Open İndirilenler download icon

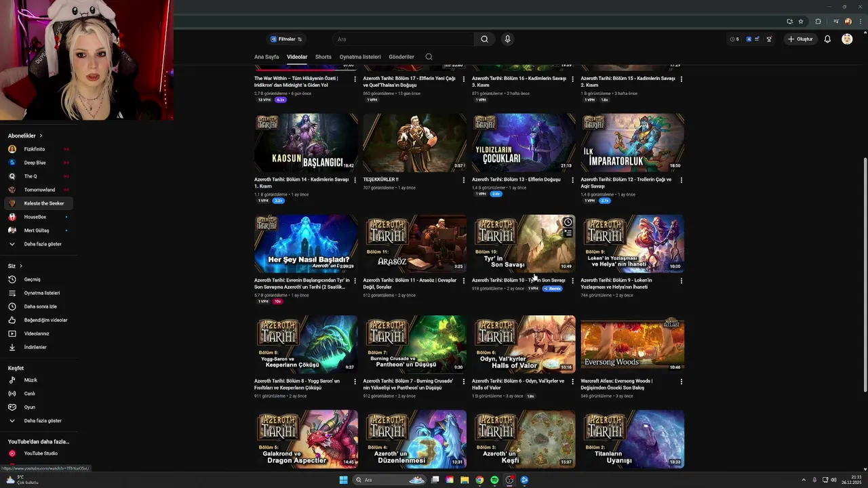(x=12, y=347)
